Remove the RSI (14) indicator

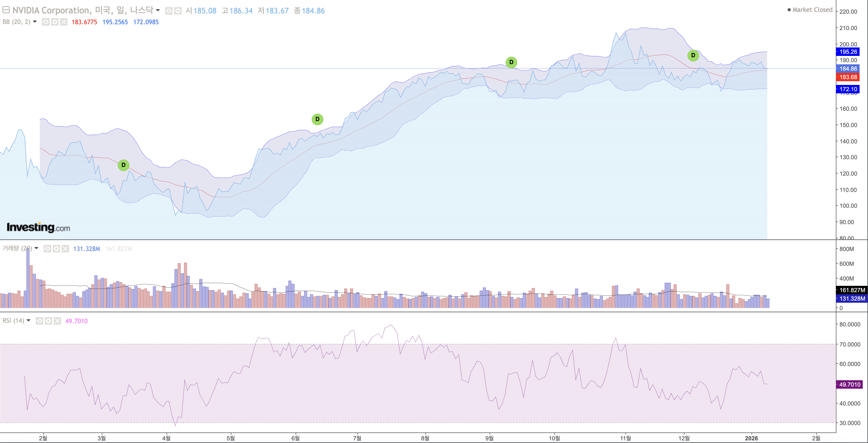58,321
